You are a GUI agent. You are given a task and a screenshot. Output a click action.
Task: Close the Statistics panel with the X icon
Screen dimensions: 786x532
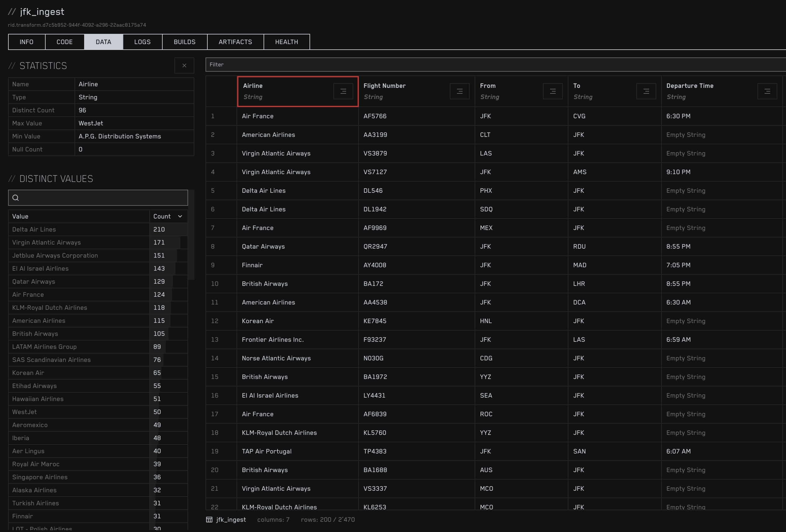pos(184,65)
